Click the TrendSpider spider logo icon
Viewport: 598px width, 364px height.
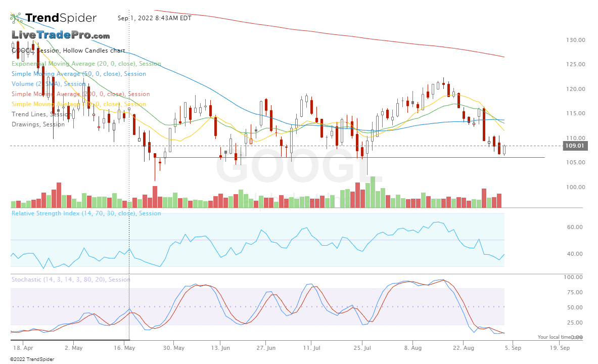point(17,18)
